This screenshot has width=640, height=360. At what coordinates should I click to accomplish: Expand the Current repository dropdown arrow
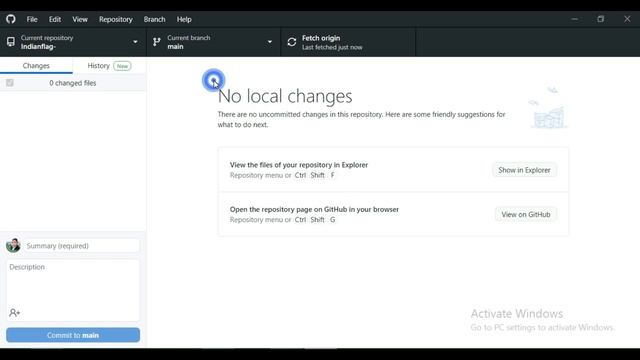click(x=135, y=42)
